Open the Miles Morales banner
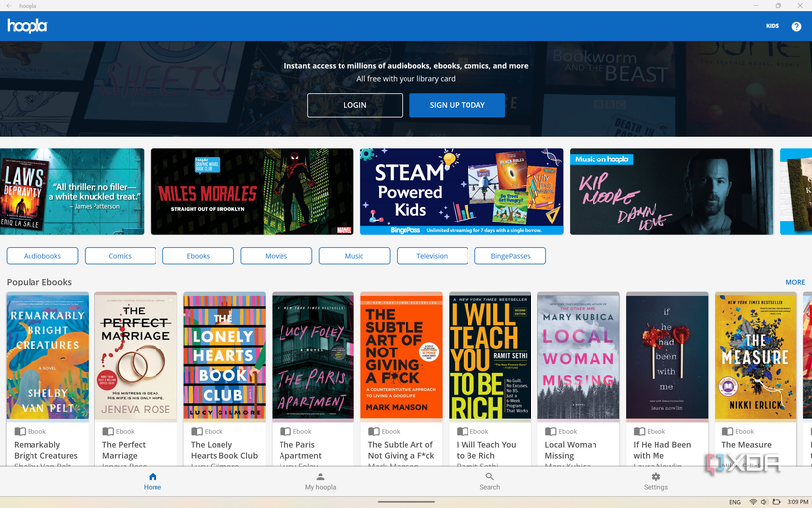The width and height of the screenshot is (812, 508). click(x=252, y=192)
